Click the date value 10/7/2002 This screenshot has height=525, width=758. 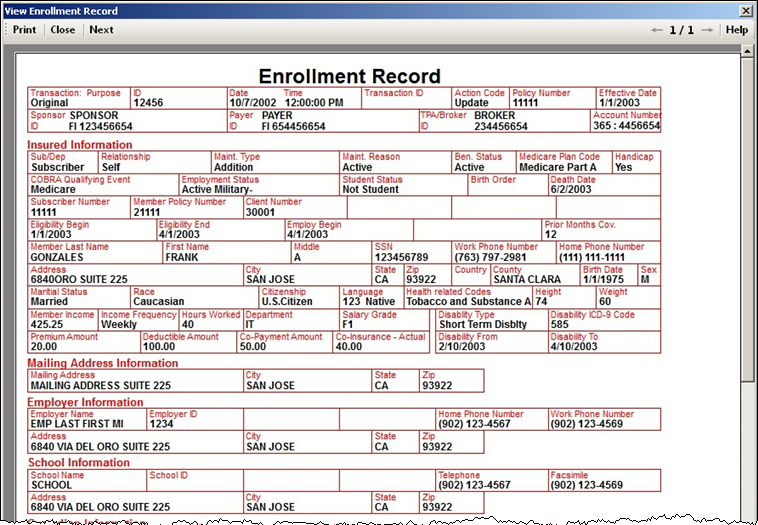253,102
